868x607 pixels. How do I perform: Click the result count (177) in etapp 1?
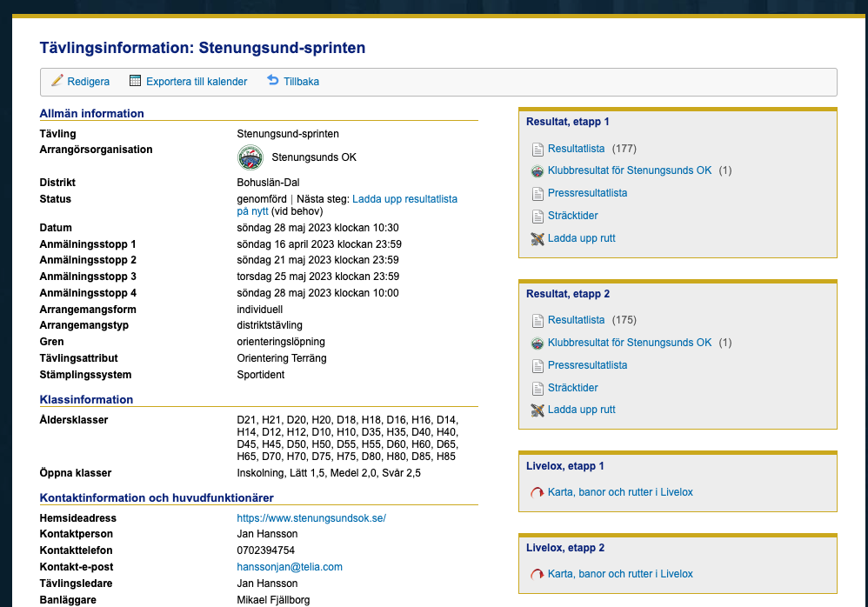tap(624, 149)
